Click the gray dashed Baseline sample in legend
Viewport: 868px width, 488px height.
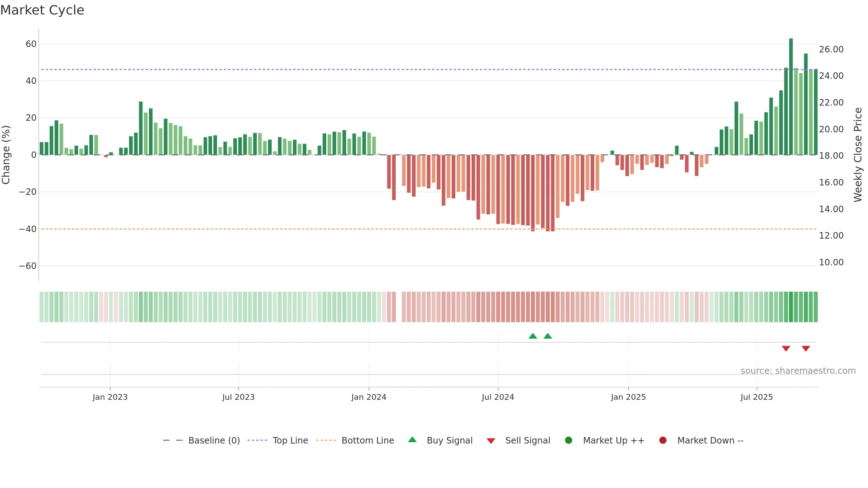pyautogui.click(x=173, y=440)
